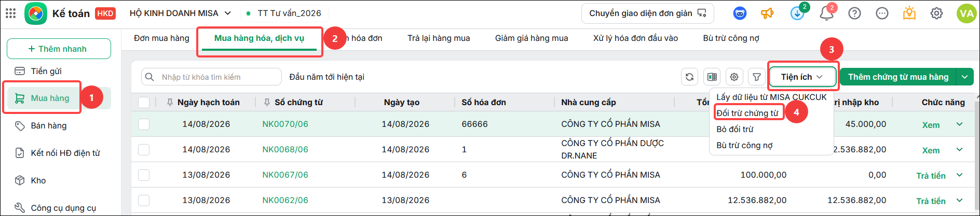Open arrow beside Thêm chứng từ mua hàng
The height and width of the screenshot is (216, 980).
coord(965,77)
